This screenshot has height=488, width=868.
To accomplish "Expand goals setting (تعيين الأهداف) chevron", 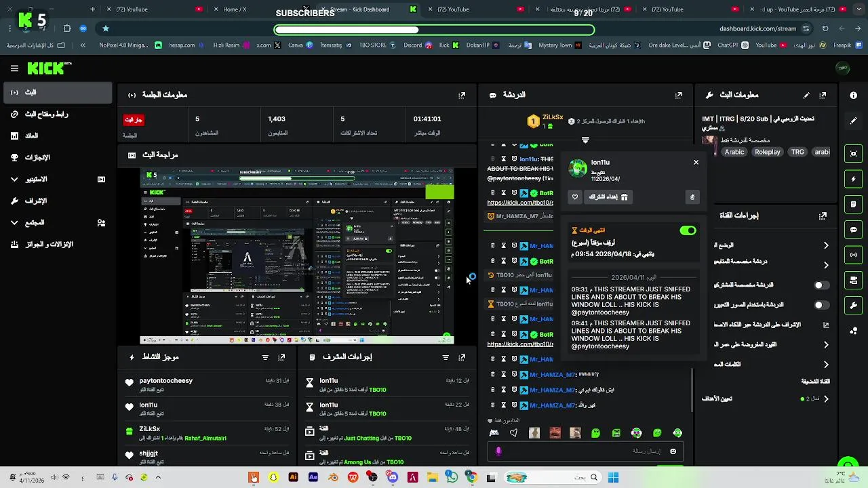I will coord(826,399).
